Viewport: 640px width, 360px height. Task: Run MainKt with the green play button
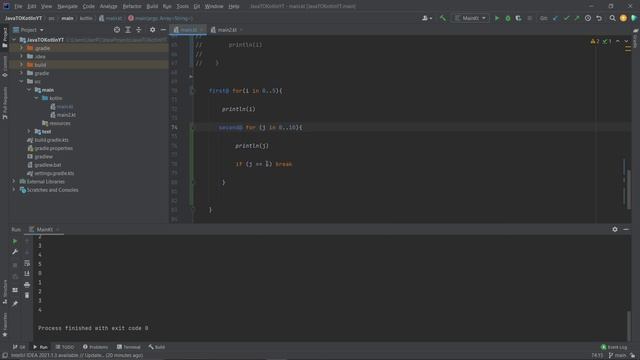tap(497, 18)
